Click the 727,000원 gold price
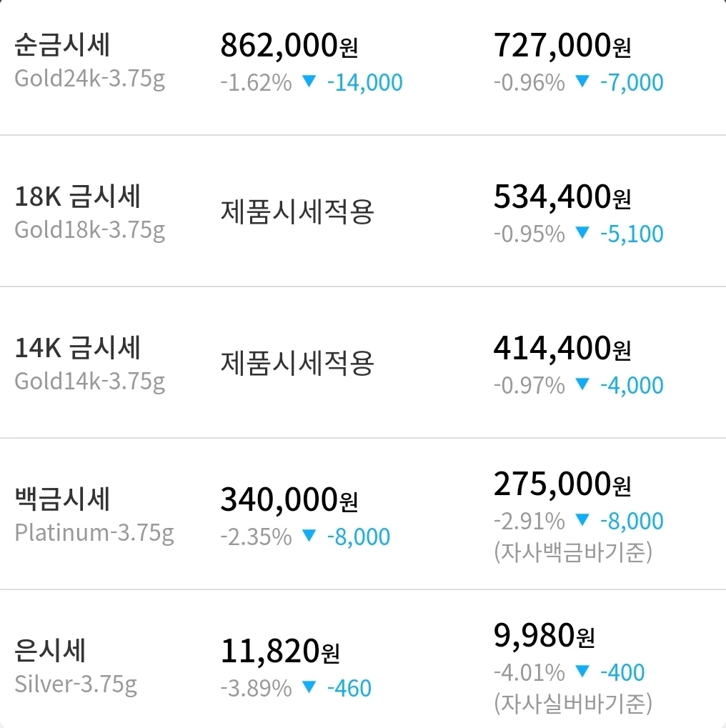Screen dimensions: 726x728 pos(562,46)
